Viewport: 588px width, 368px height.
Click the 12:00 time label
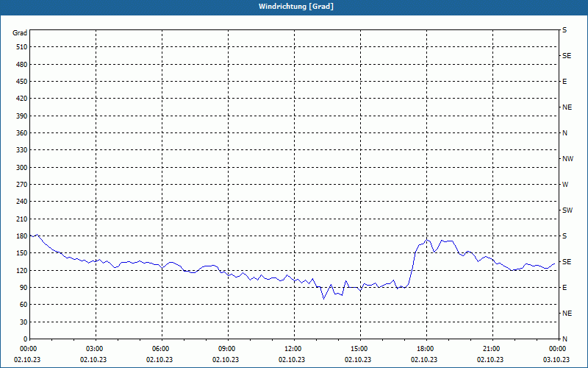point(294,349)
